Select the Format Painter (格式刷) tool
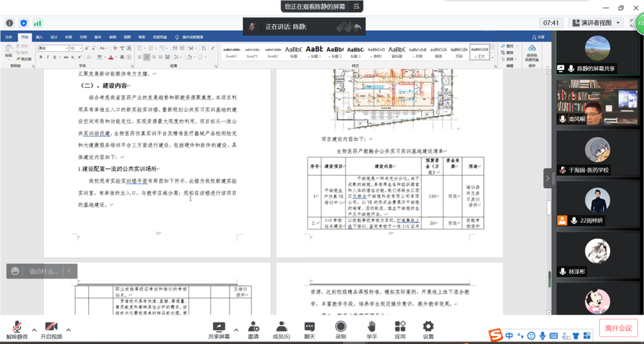This screenshot has height=344, width=644. 23,59
